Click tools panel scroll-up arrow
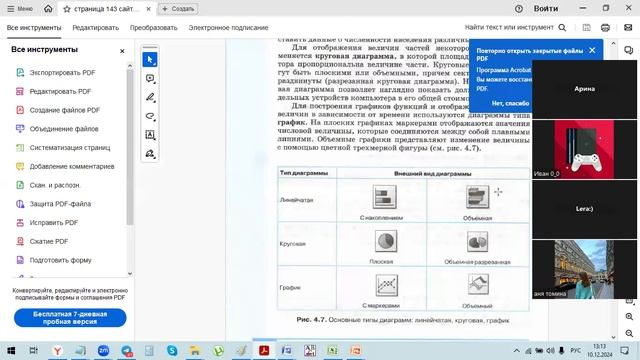The image size is (640, 360). click(130, 66)
